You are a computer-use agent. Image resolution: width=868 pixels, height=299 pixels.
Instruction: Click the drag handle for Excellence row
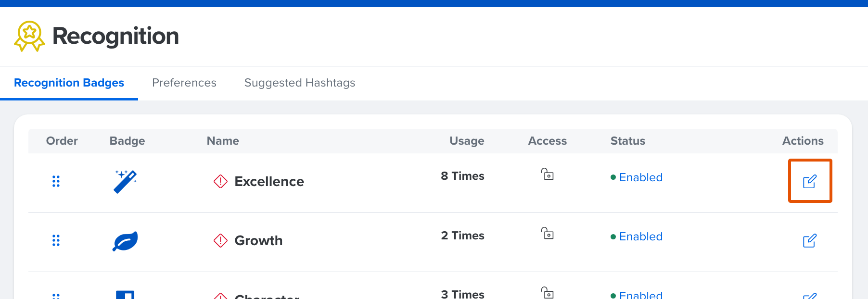coord(56,181)
